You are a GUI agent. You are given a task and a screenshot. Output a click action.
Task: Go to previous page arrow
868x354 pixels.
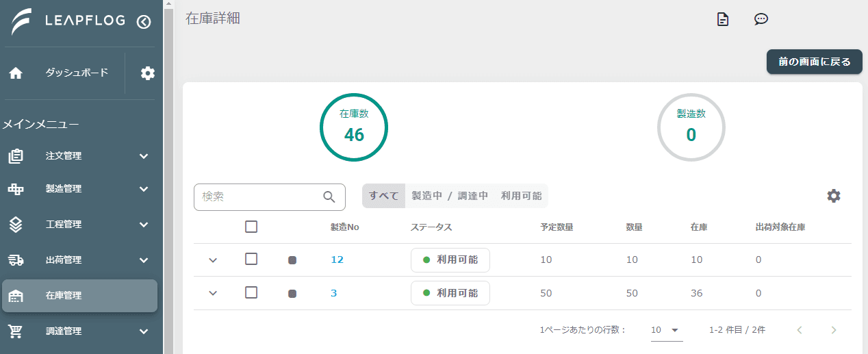(x=799, y=330)
